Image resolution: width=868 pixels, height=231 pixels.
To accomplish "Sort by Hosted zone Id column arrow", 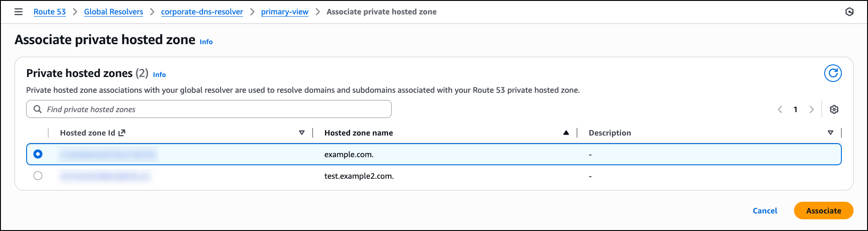I will pyautogui.click(x=302, y=133).
